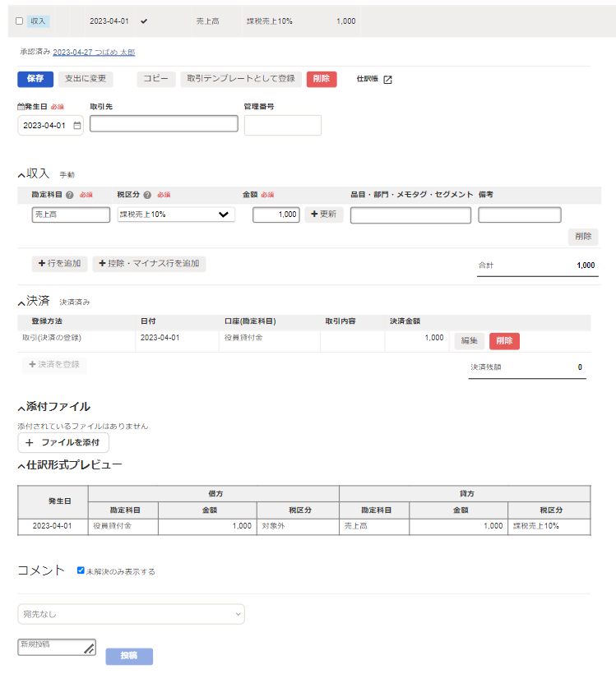Click the 決済残額 value 0
The height and width of the screenshot is (674, 616).
click(580, 367)
